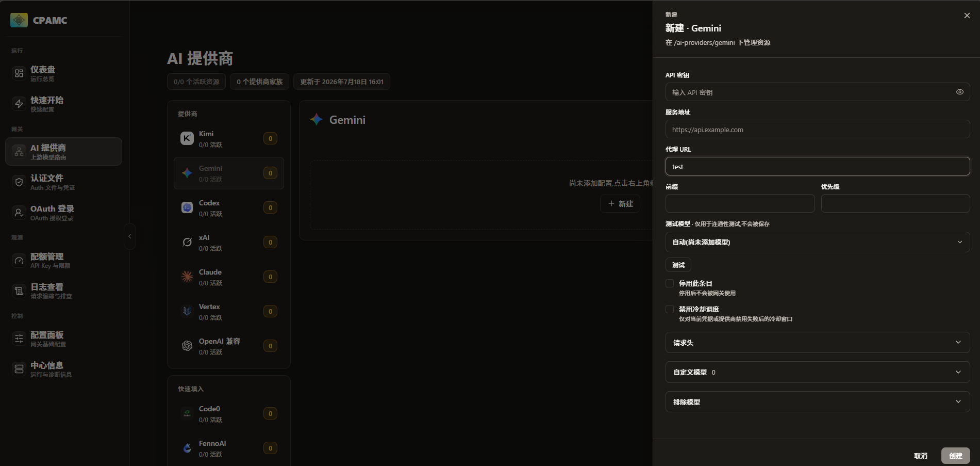Collapse the sidebar with the chevron handle

click(x=129, y=236)
